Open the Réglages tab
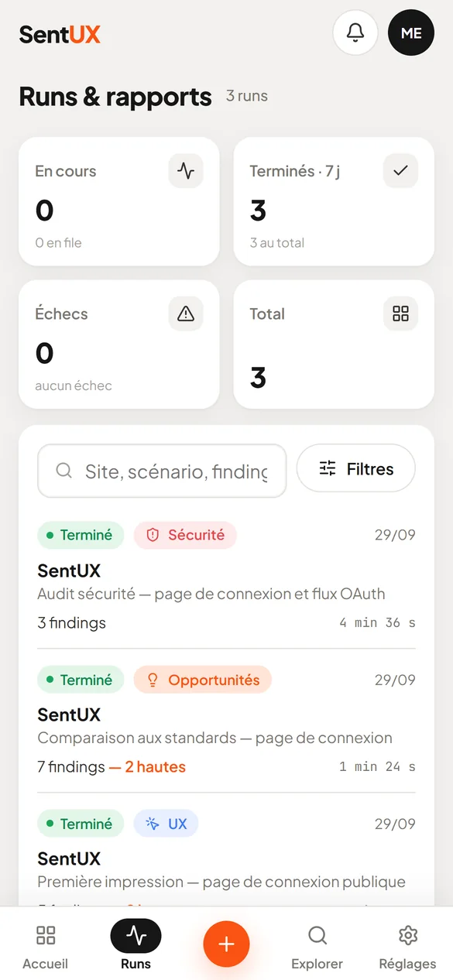Viewport: 453px width, 980px height. pos(407,946)
